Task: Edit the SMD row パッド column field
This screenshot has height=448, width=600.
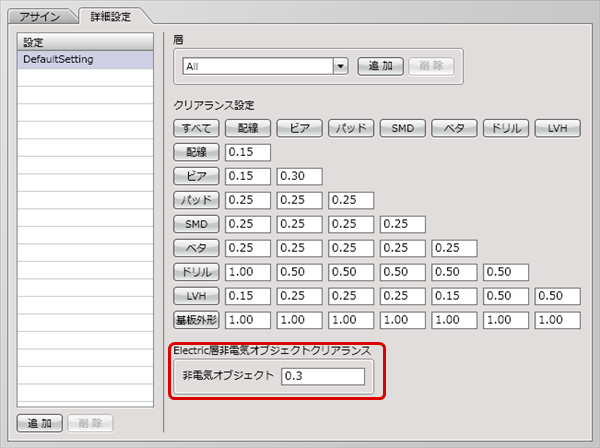Action: (351, 224)
